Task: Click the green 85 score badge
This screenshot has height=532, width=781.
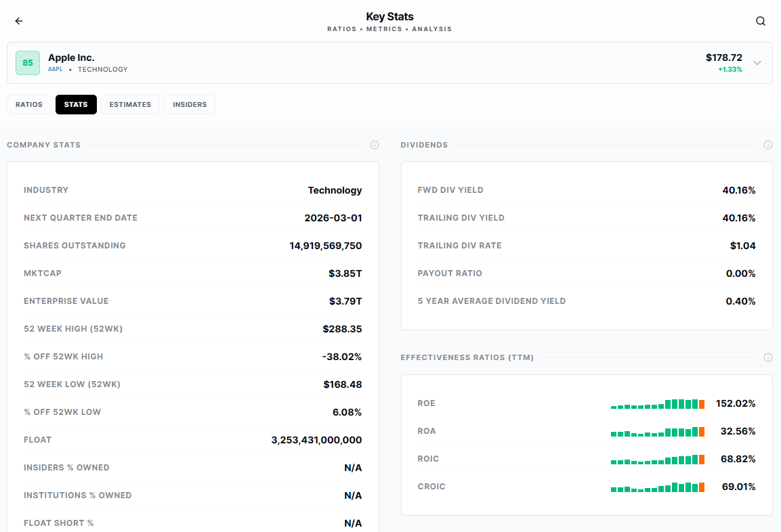Action: coord(28,63)
